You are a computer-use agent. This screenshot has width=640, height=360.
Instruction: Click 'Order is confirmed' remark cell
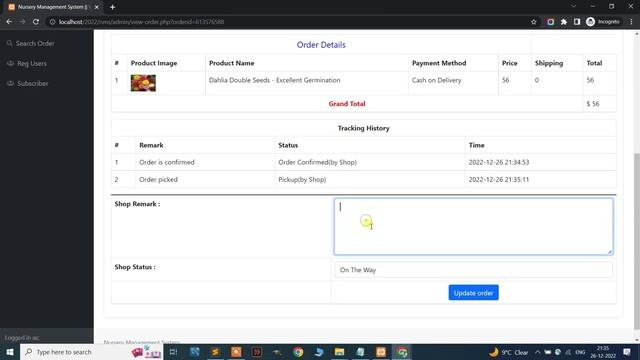pos(167,162)
